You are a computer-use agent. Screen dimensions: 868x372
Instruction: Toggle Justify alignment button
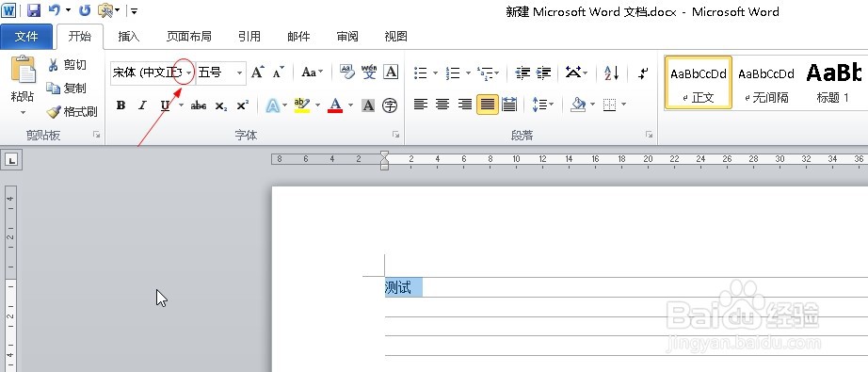[x=487, y=105]
